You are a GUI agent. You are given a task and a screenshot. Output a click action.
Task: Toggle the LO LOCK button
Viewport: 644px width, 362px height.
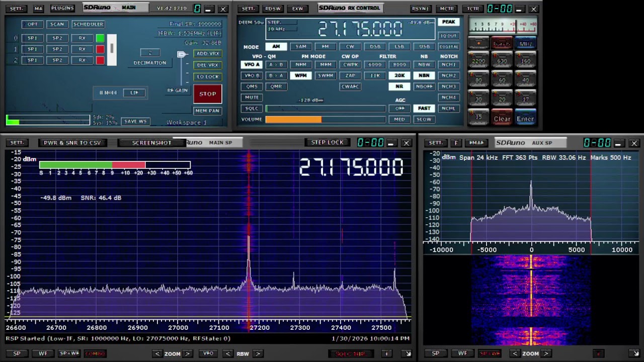point(208,76)
